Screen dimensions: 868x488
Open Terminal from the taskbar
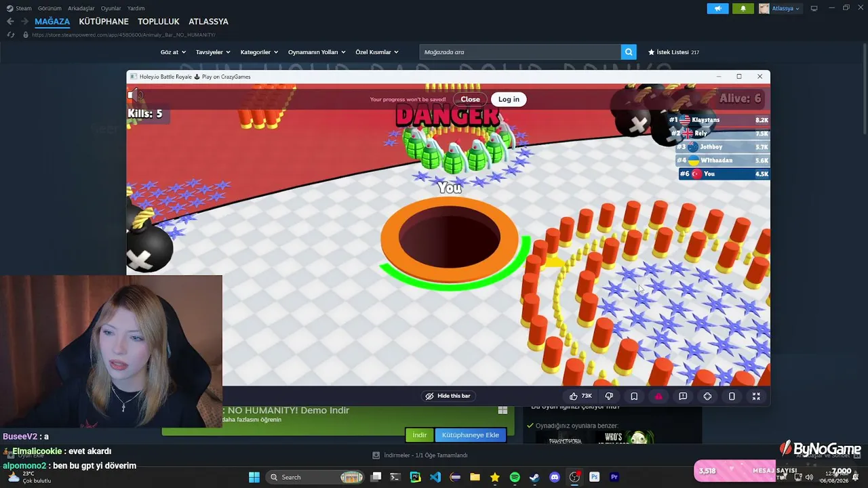395,477
